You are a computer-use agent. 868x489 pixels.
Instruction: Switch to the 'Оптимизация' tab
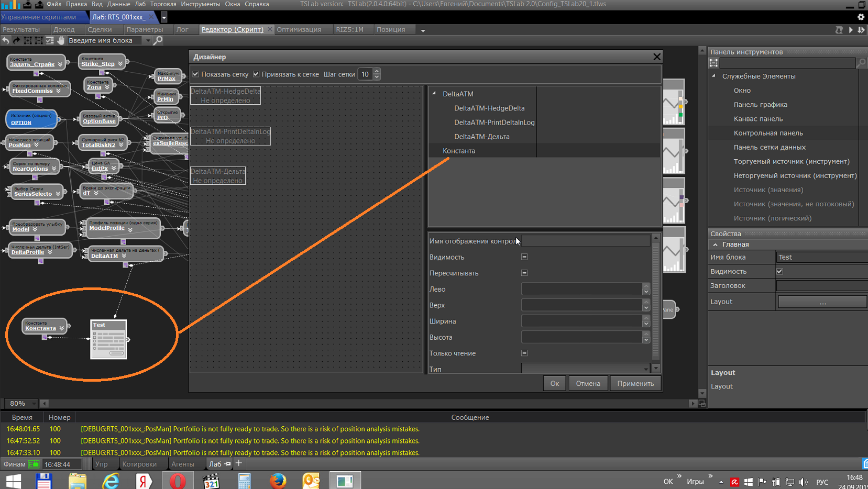299,29
